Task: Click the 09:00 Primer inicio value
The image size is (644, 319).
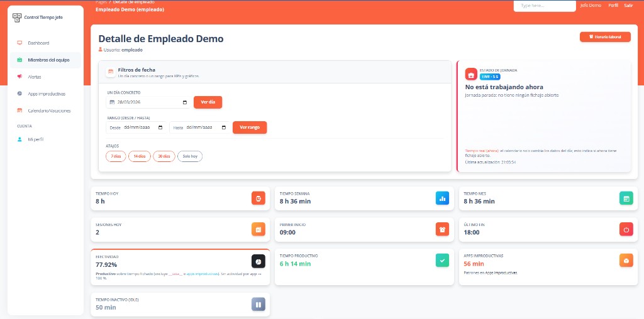Action: pos(287,232)
